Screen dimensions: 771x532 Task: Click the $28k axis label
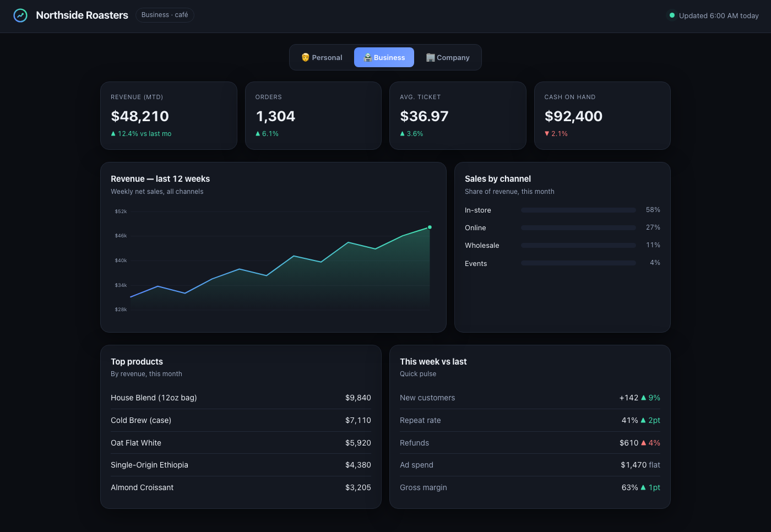tap(121, 310)
